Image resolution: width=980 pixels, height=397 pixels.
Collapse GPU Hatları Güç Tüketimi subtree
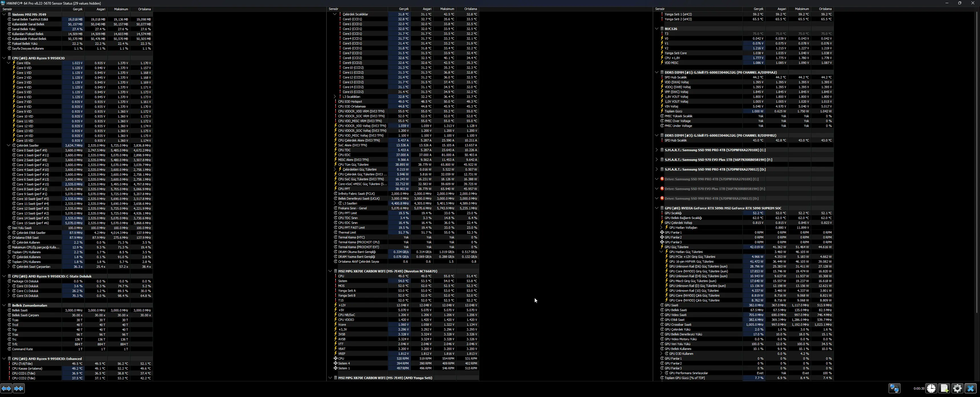(661, 252)
